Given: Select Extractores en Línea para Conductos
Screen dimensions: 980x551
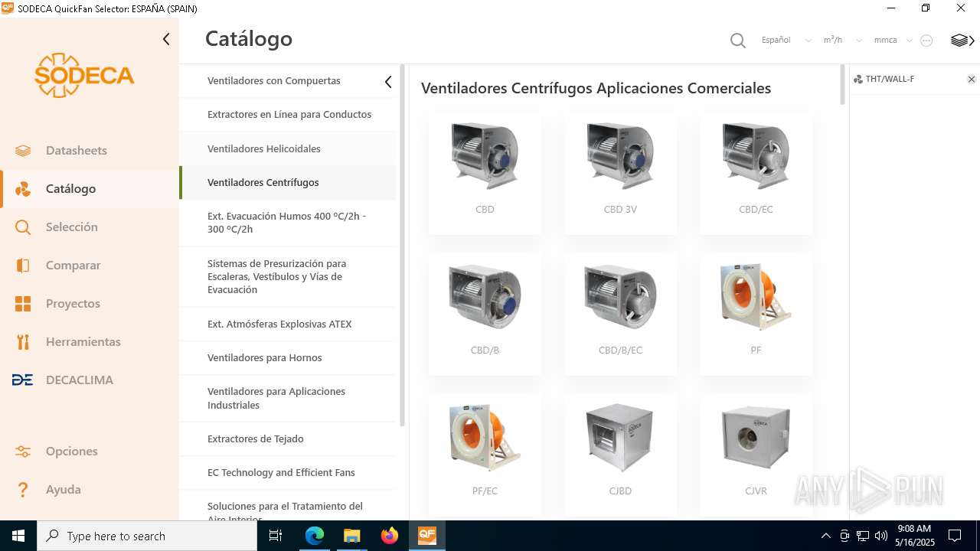Looking at the screenshot, I should click(x=288, y=115).
